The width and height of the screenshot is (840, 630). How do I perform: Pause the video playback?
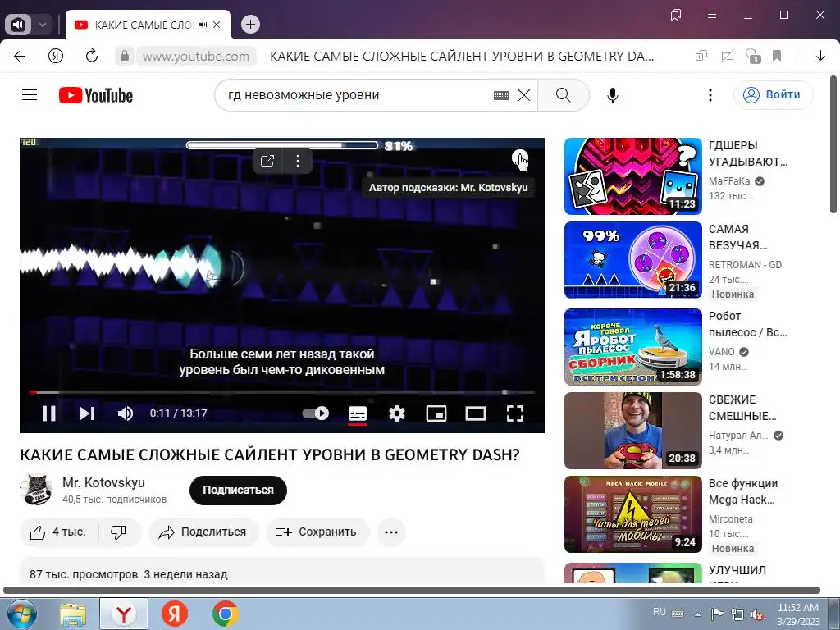point(48,413)
